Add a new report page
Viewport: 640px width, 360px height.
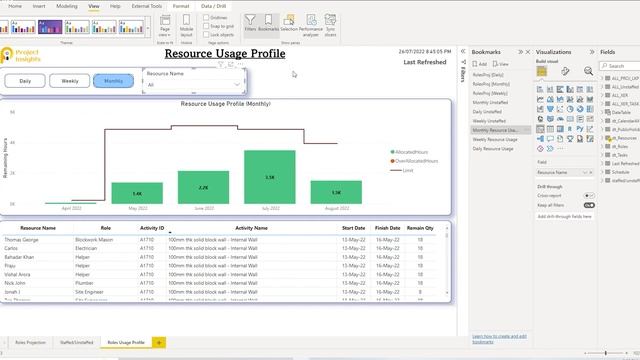(159, 342)
